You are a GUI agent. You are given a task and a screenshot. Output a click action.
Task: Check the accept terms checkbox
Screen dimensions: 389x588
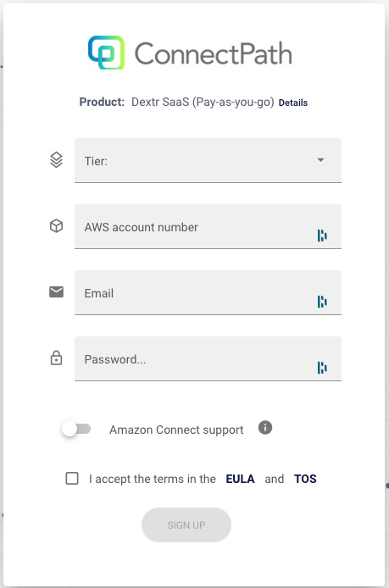pos(72,479)
